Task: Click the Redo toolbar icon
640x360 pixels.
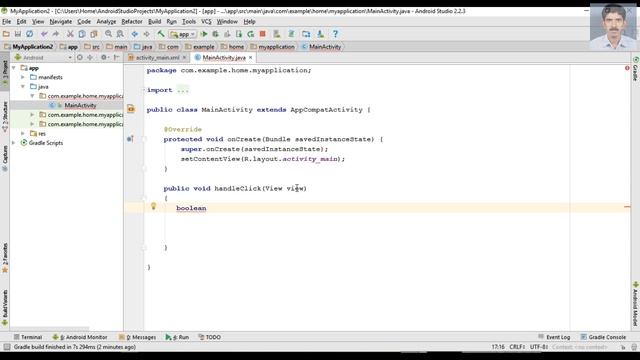Action: tap(56, 34)
